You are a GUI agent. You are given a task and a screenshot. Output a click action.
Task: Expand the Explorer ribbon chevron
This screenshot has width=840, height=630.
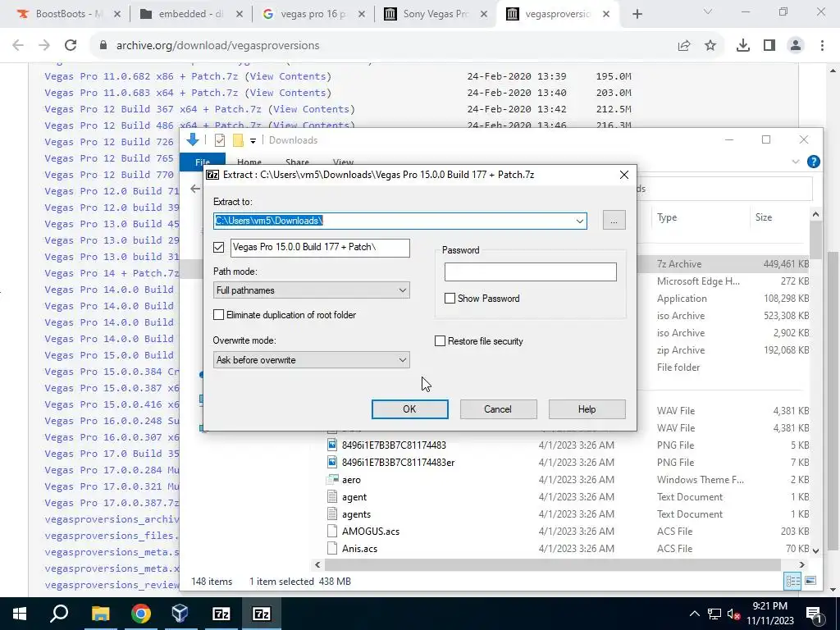pos(796,162)
